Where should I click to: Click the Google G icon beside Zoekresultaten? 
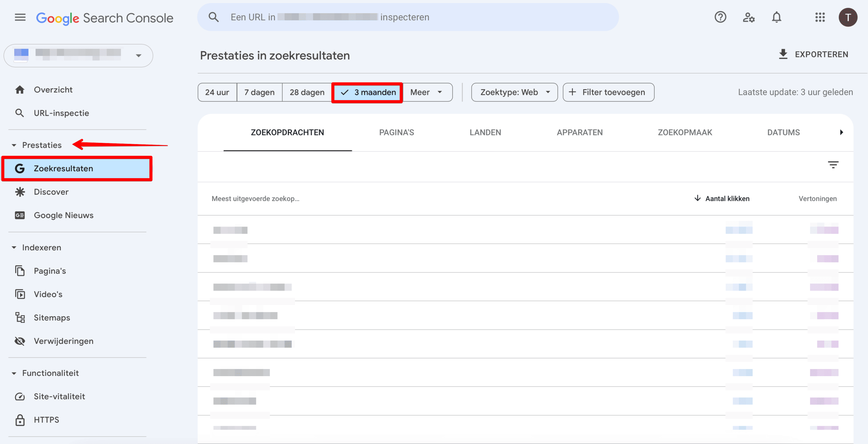coord(20,168)
